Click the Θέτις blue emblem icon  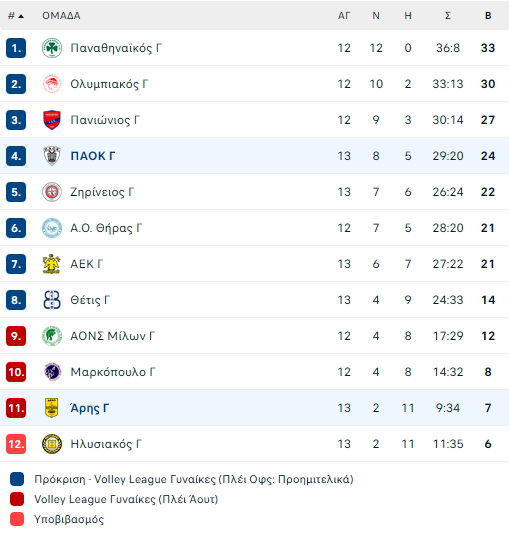pos(52,300)
